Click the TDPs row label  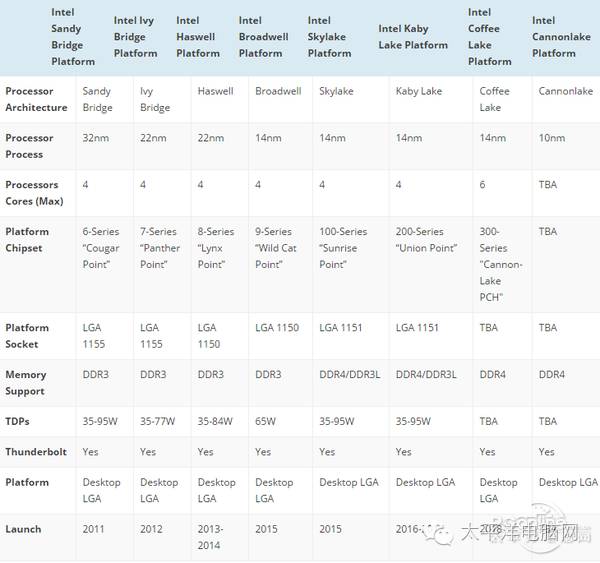pyautogui.click(x=17, y=421)
